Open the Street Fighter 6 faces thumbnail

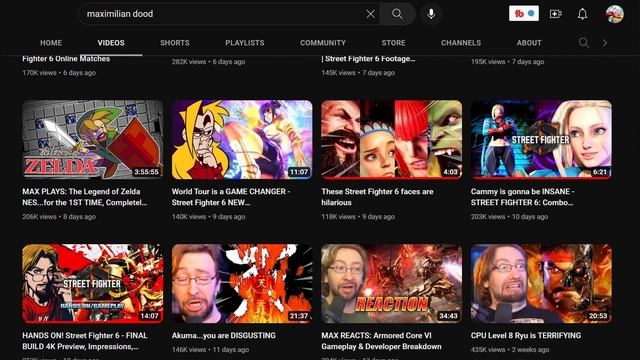[x=391, y=140]
